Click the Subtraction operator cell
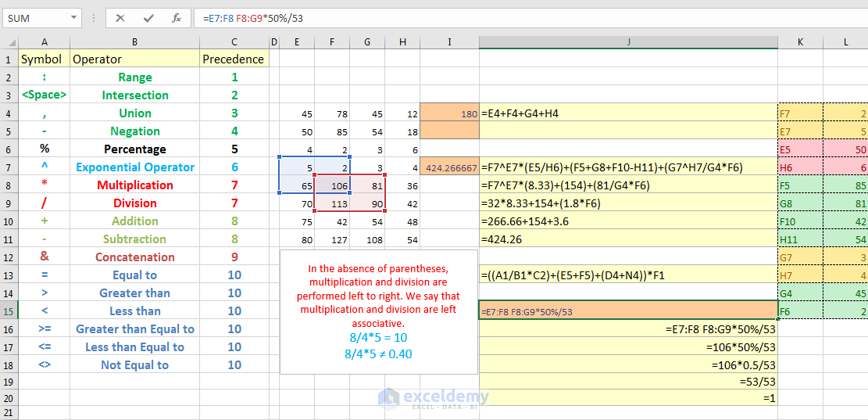Viewport: 868px width, 420px height. [135, 239]
